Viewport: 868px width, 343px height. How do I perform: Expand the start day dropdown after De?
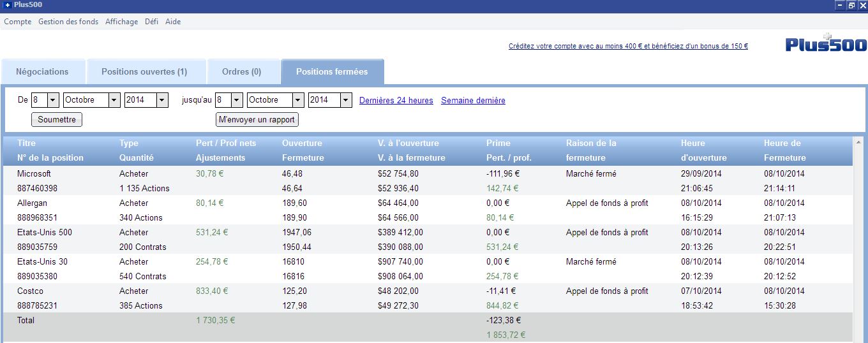point(53,100)
